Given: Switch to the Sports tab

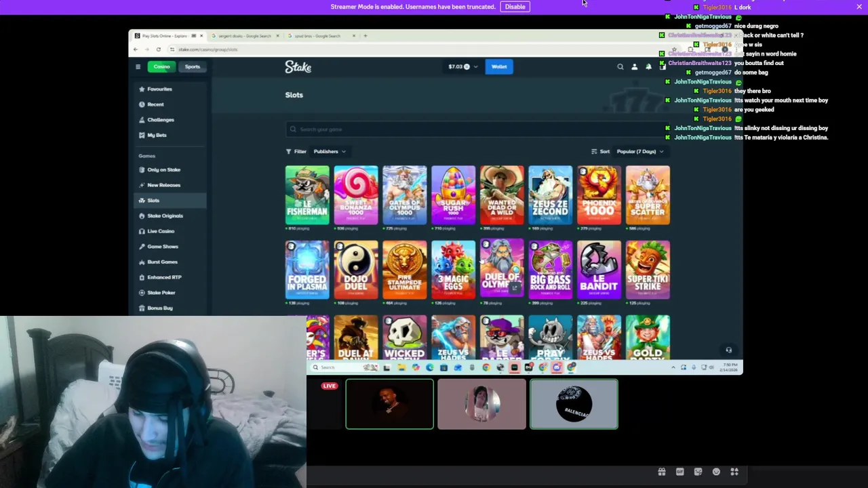Looking at the screenshot, I should [193, 66].
